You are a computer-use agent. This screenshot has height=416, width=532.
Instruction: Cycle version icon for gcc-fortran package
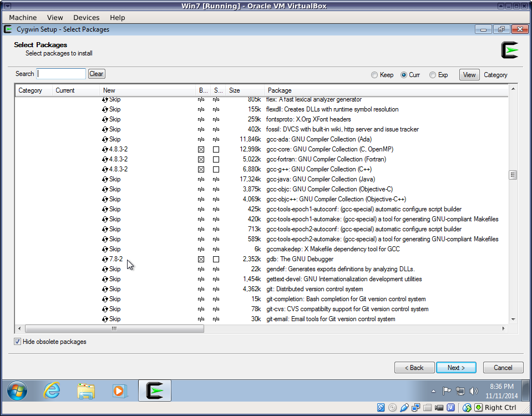[x=105, y=159]
